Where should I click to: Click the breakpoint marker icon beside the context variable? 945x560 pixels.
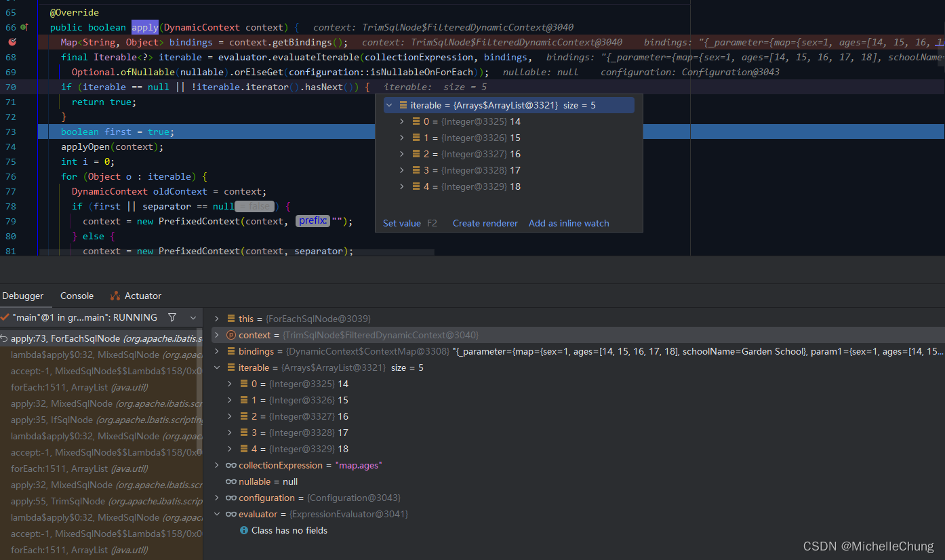tap(230, 334)
